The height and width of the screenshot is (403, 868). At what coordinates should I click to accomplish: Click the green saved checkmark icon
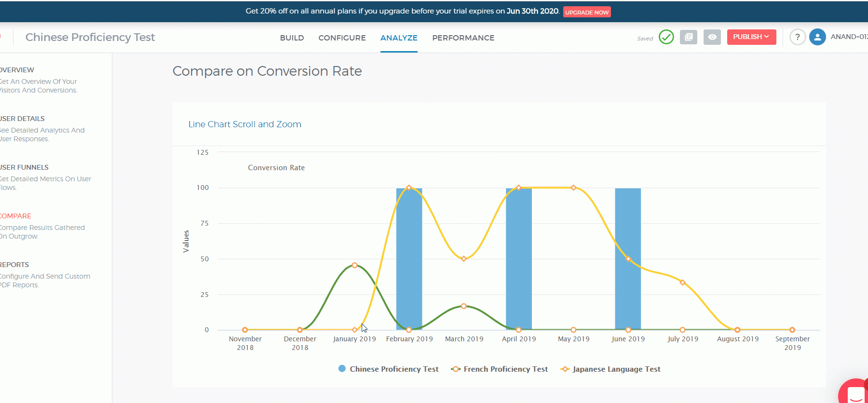point(666,37)
